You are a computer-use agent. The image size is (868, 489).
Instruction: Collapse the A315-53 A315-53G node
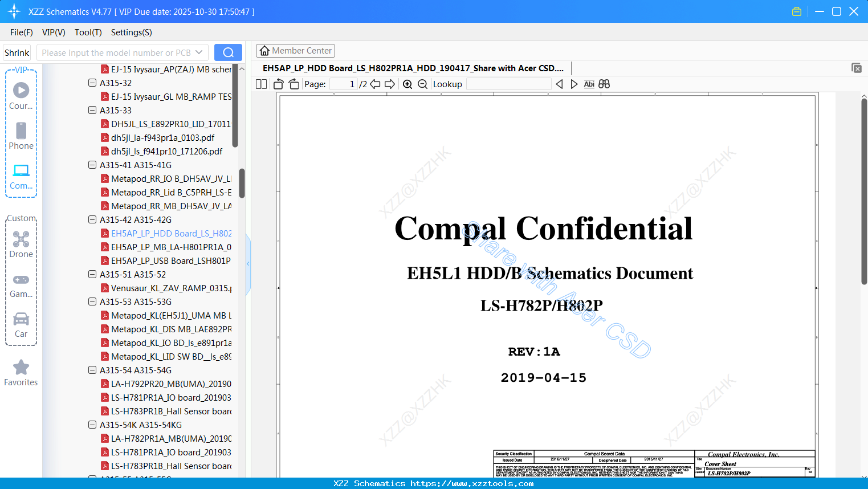(92, 301)
